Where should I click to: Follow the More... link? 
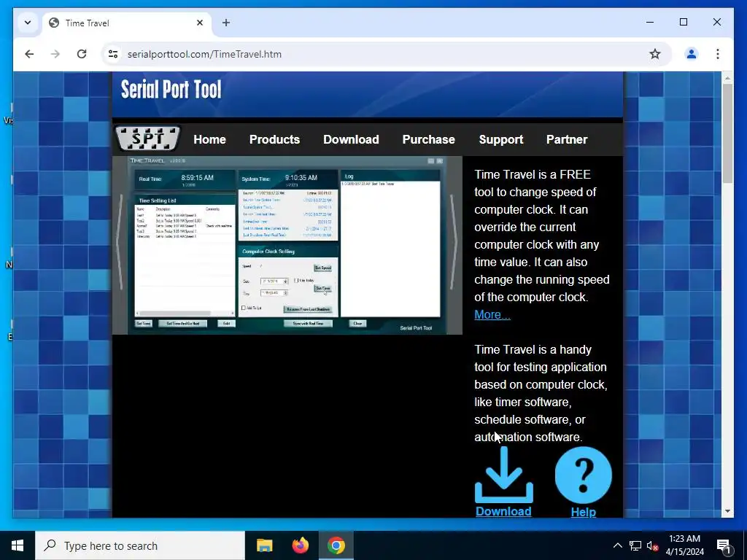tap(492, 315)
